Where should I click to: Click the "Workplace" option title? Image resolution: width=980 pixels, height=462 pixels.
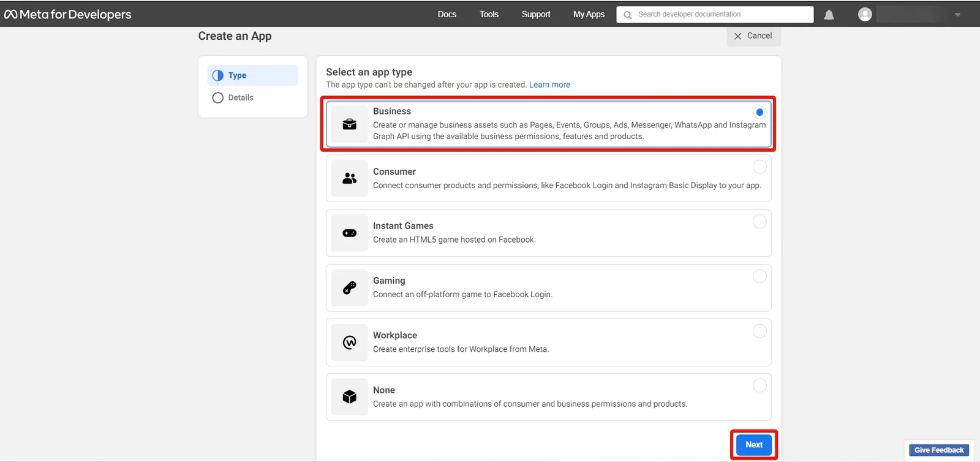pyautogui.click(x=395, y=335)
